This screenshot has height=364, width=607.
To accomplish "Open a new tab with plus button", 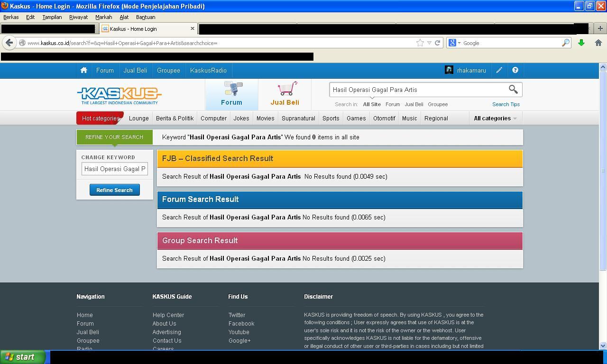I will [600, 28].
